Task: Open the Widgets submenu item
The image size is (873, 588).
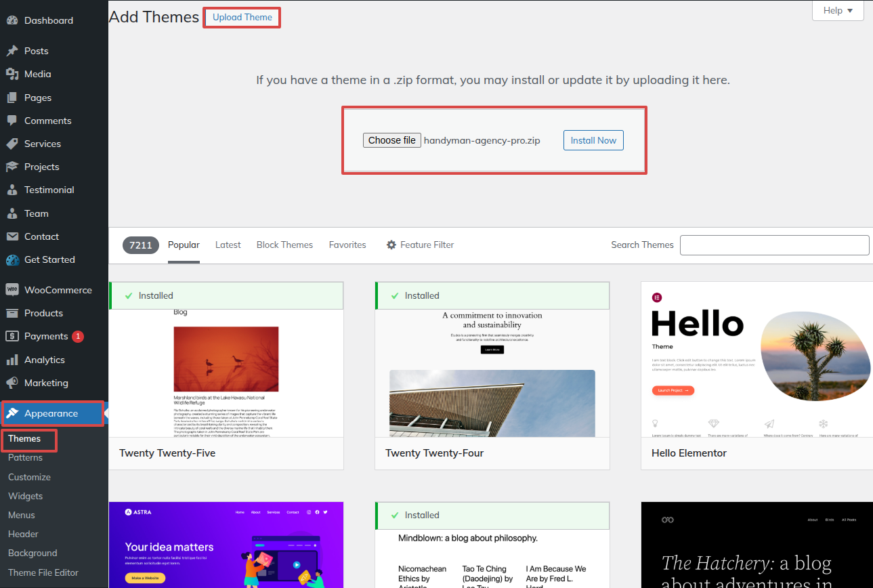Action: click(x=25, y=496)
